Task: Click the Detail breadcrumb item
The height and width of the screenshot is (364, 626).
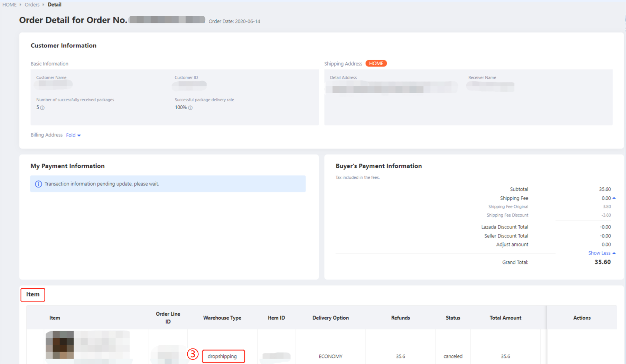Action: coord(55,4)
